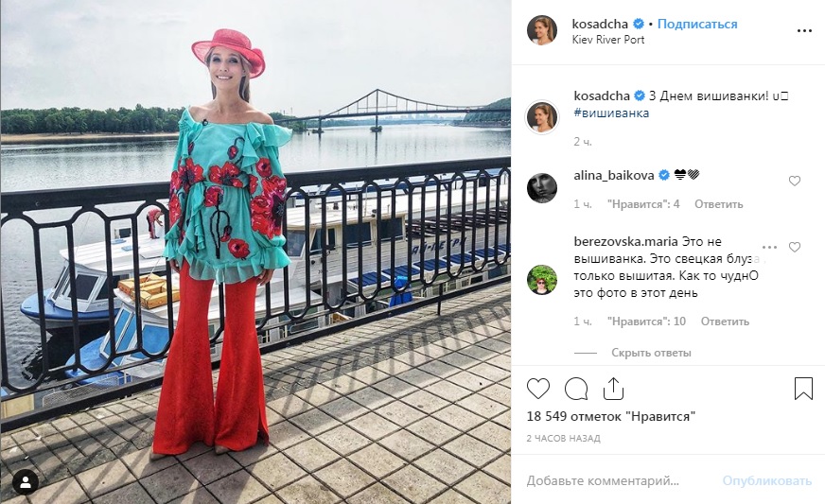Click the Опубликовать post button

coord(767,480)
